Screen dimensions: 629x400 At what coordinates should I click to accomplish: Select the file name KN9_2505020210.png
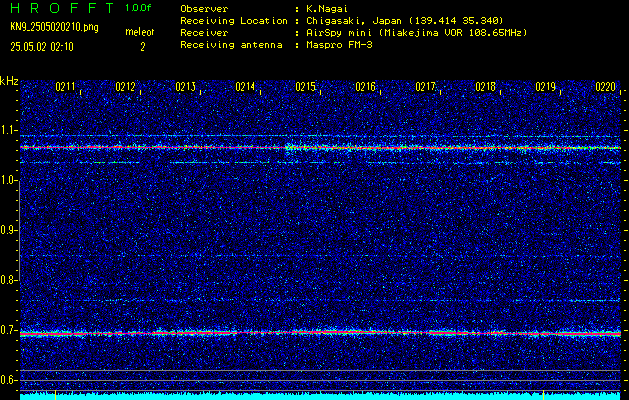[54, 27]
